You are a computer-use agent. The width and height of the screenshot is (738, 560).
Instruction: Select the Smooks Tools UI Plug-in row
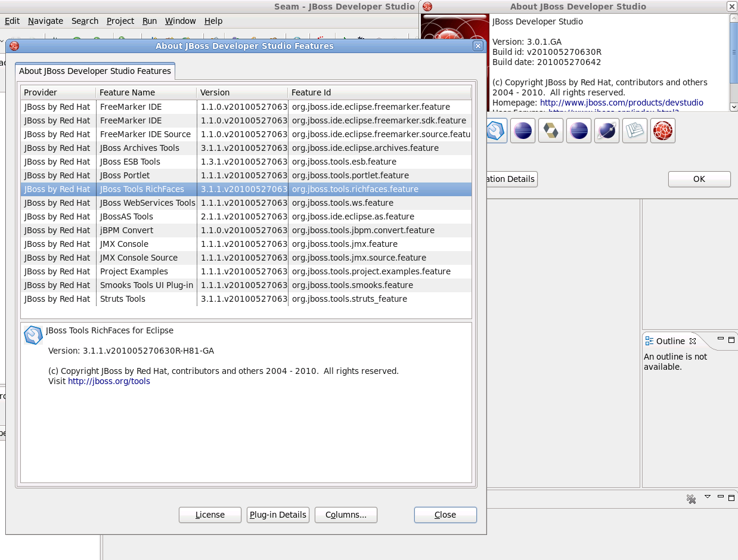(x=246, y=285)
